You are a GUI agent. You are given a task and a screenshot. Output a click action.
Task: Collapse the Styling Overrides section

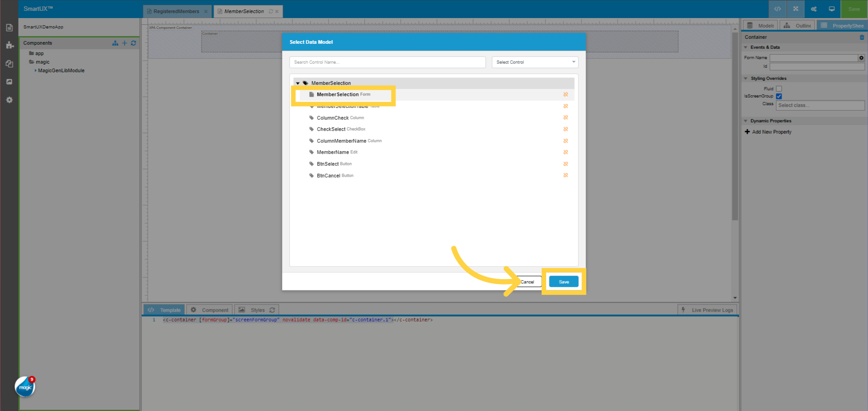[x=746, y=78]
